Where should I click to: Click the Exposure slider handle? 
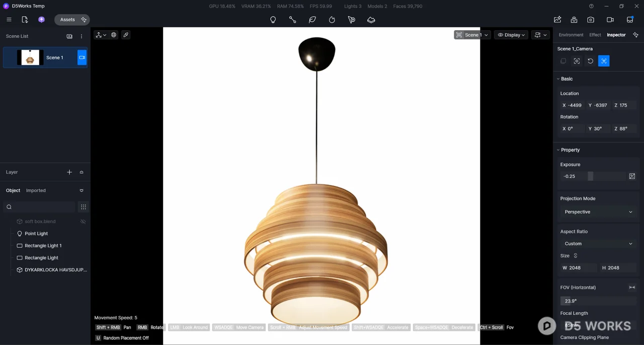(x=591, y=176)
